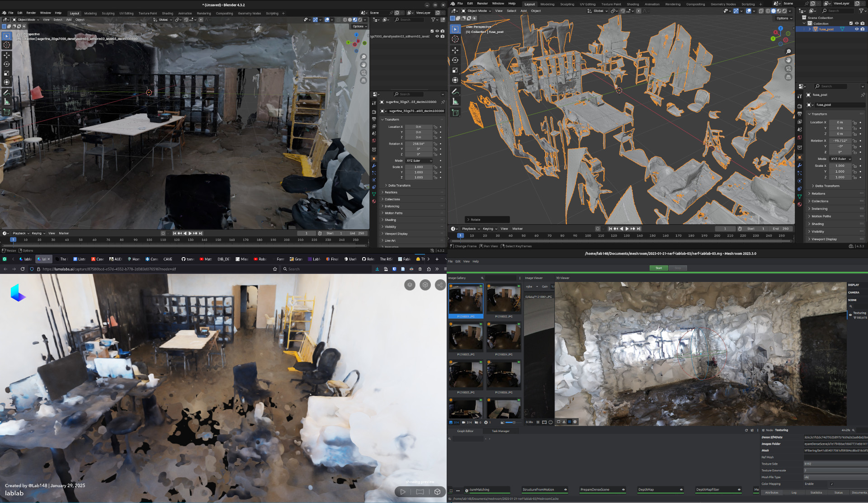Image resolution: width=868 pixels, height=503 pixels.
Task: Click the cube icon at Luma bottom controls
Action: click(x=437, y=492)
